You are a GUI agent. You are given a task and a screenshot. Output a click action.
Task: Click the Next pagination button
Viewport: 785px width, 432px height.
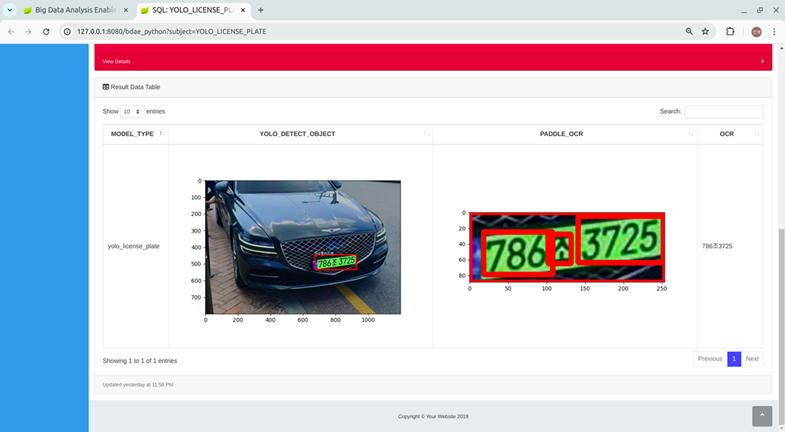click(x=752, y=358)
